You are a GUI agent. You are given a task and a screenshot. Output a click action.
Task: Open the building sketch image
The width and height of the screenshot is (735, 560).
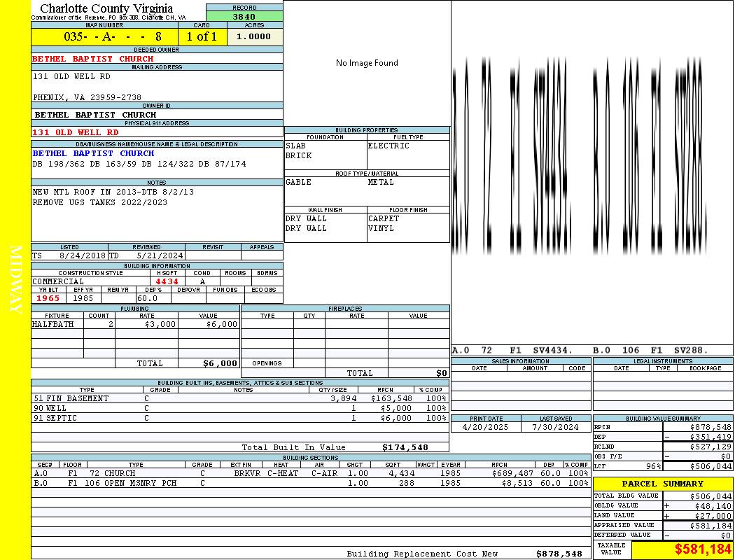[591, 171]
